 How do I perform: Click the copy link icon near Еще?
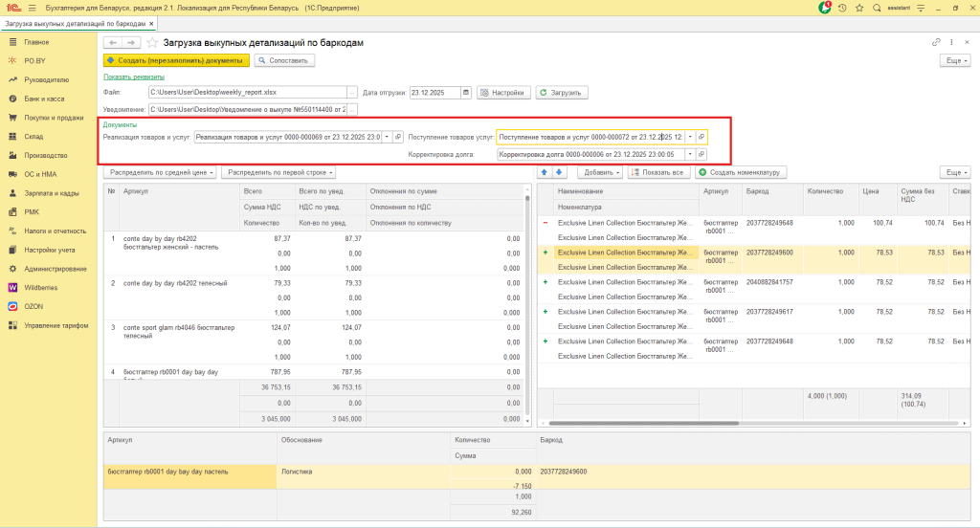[936, 43]
